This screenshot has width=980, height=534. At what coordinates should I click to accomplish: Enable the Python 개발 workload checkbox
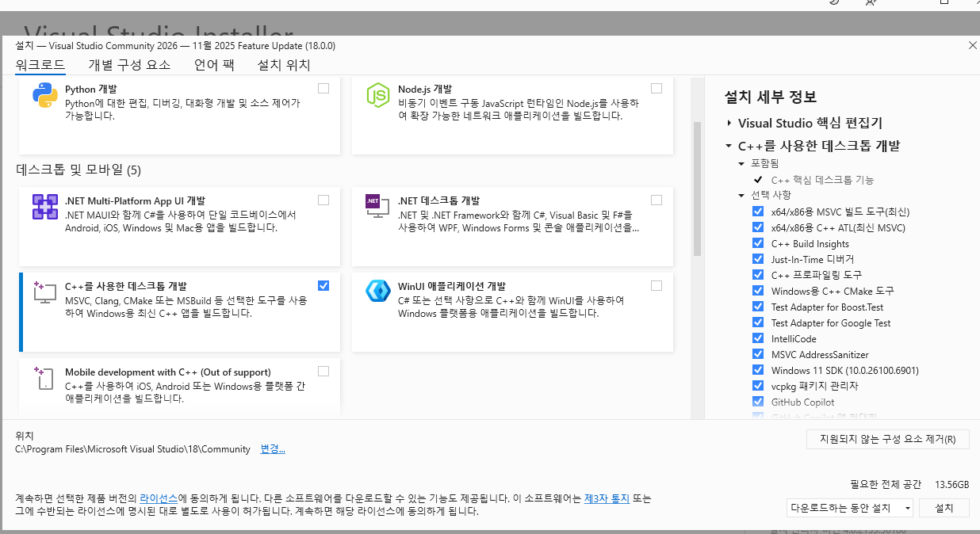coord(323,89)
